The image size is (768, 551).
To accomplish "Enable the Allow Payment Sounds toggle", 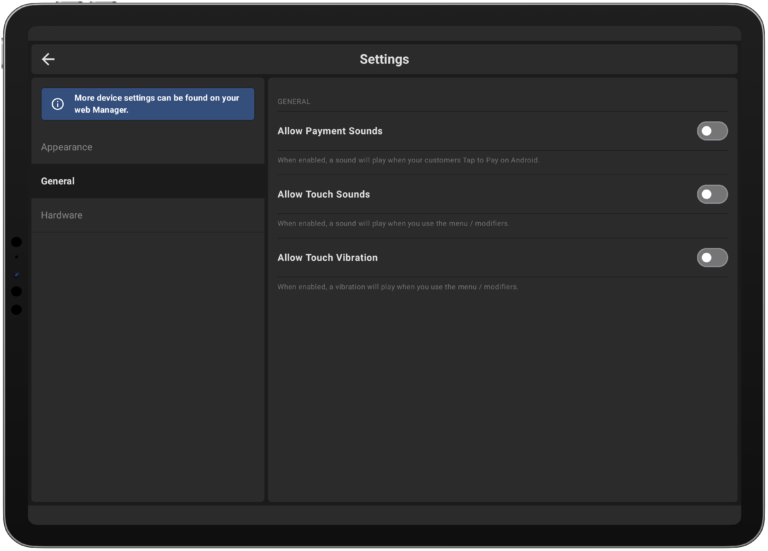I will coord(711,131).
